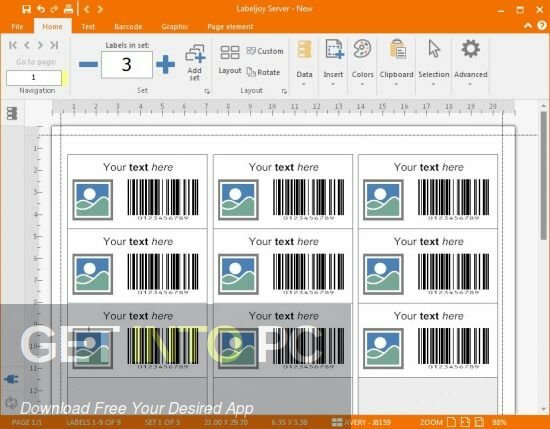Screen dimensions: 550x429
Task: Select the barcode in middle-right label
Action: (x=453, y=274)
